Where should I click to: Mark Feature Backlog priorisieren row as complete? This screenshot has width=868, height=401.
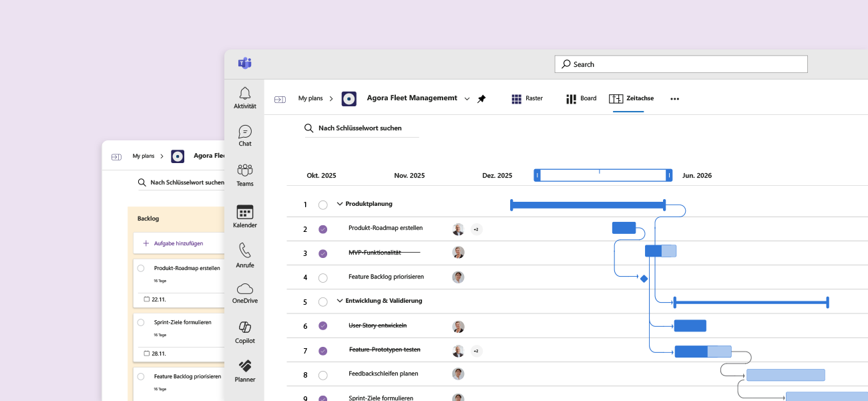tap(323, 277)
